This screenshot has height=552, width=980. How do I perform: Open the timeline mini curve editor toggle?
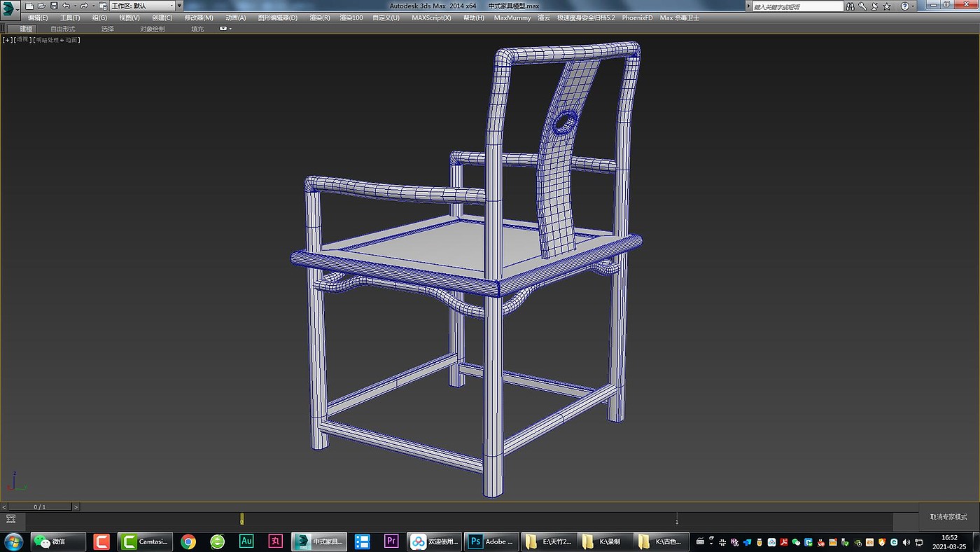pyautogui.click(x=10, y=519)
